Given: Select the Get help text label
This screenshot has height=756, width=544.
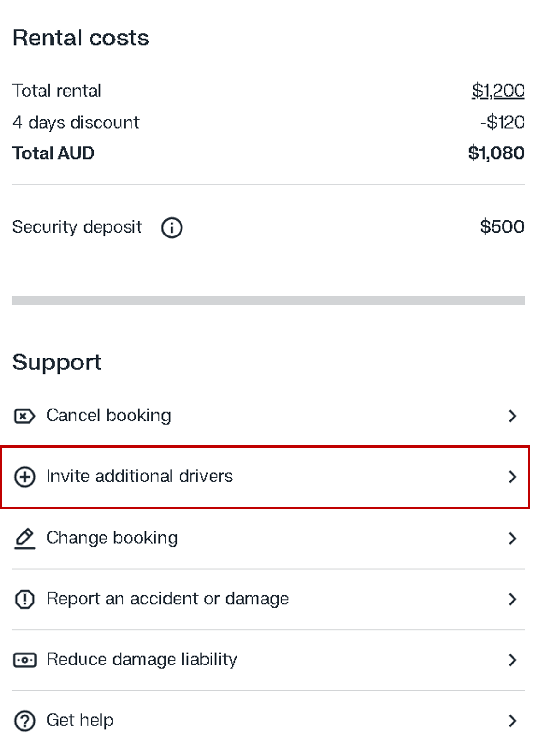Looking at the screenshot, I should (x=80, y=720).
